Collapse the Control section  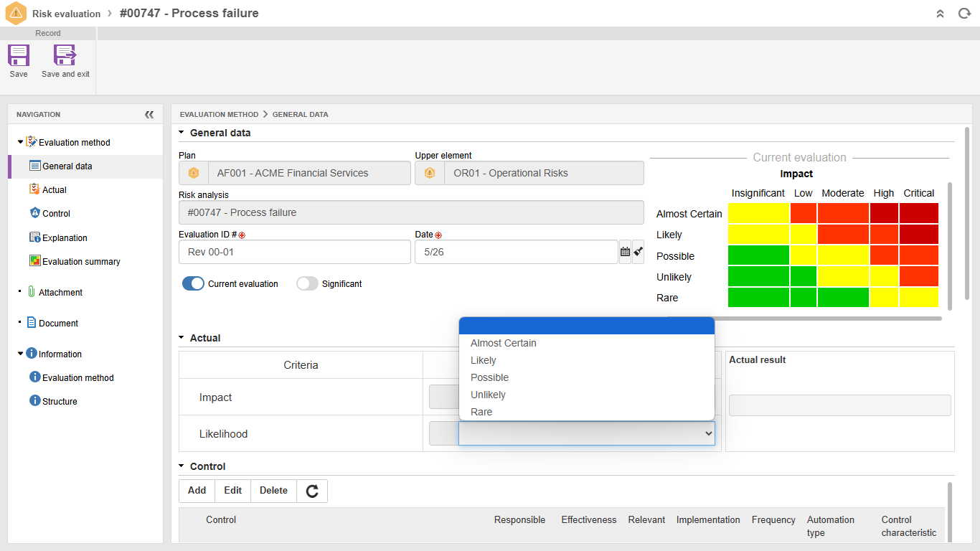point(182,466)
